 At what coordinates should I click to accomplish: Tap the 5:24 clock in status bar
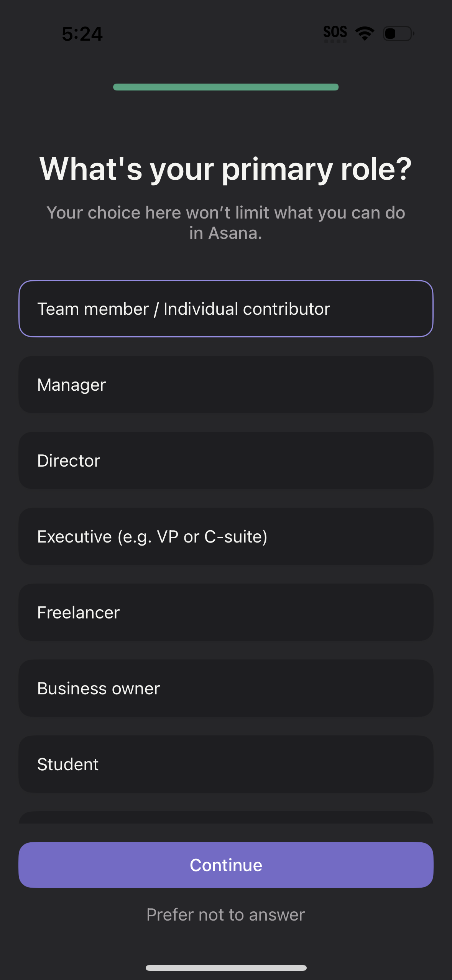(x=82, y=34)
